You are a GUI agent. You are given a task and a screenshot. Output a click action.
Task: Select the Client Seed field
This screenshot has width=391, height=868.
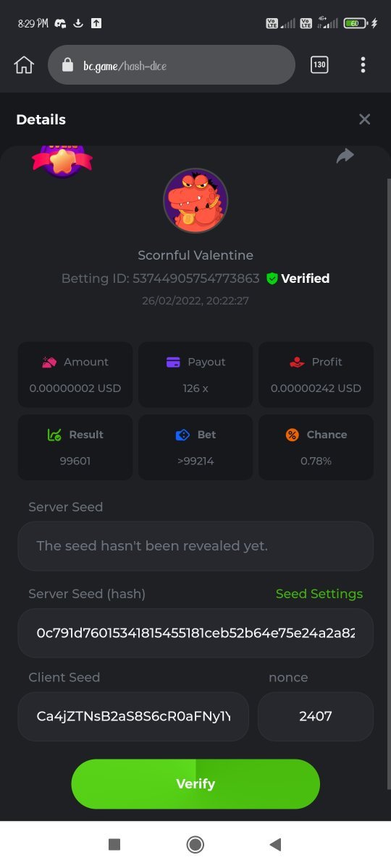133,717
